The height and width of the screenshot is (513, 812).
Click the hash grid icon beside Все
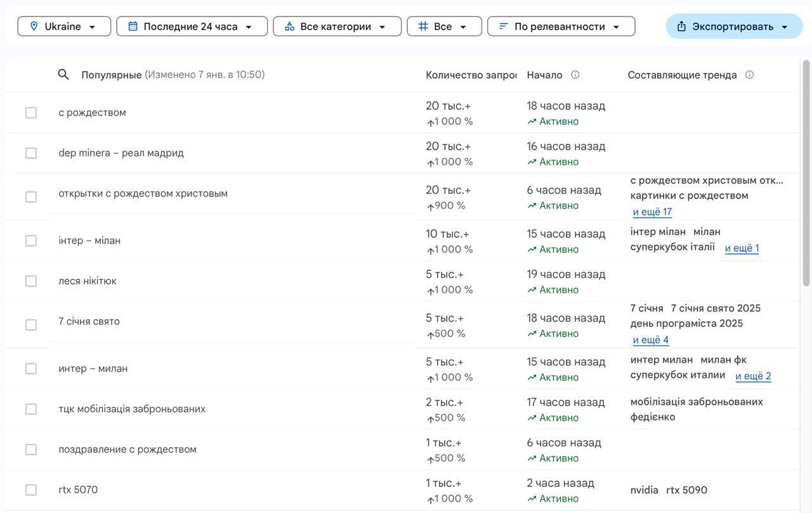point(423,27)
